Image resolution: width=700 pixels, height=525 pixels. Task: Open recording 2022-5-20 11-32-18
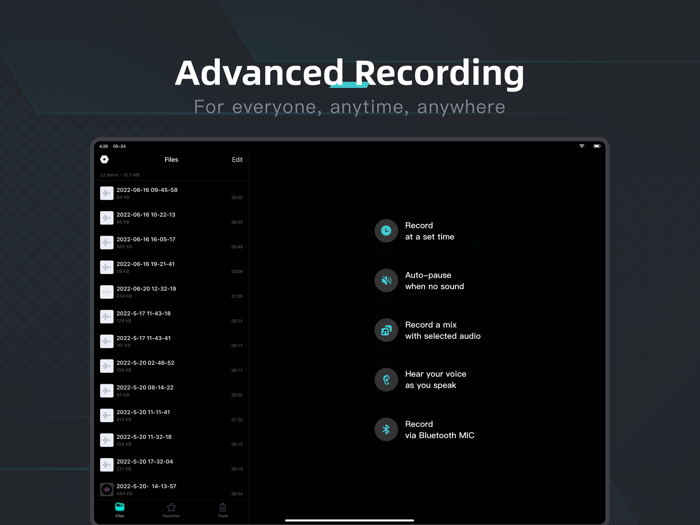[171, 440]
